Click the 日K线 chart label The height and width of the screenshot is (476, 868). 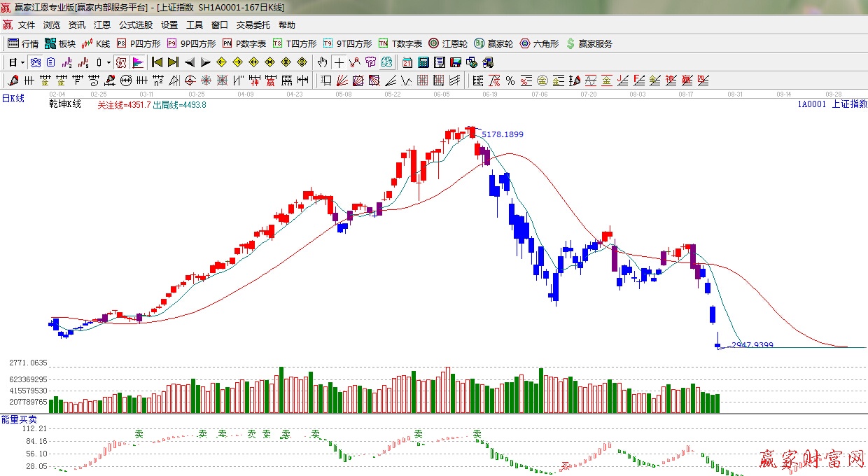coord(13,99)
